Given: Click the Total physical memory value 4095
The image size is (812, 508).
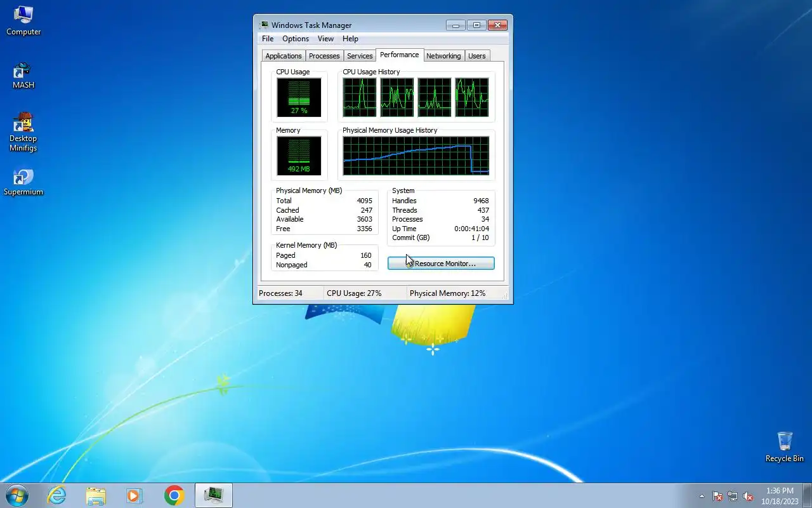Looking at the screenshot, I should coord(364,201).
